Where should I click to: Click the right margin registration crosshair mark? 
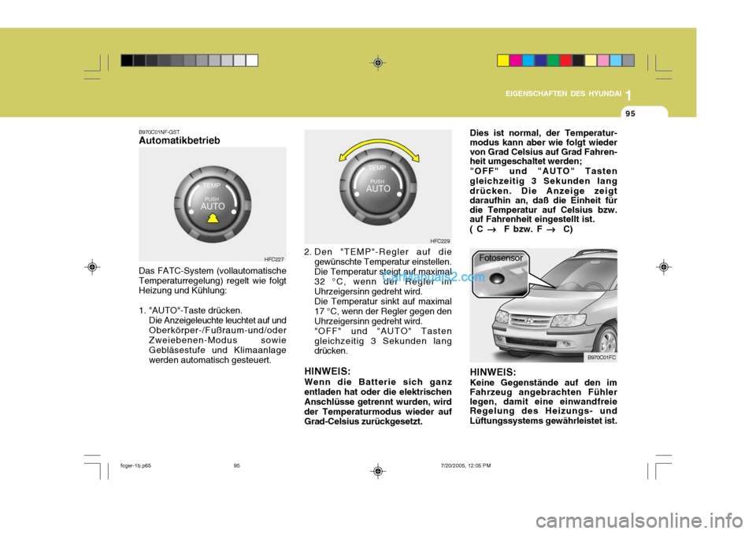pyautogui.click(x=664, y=267)
